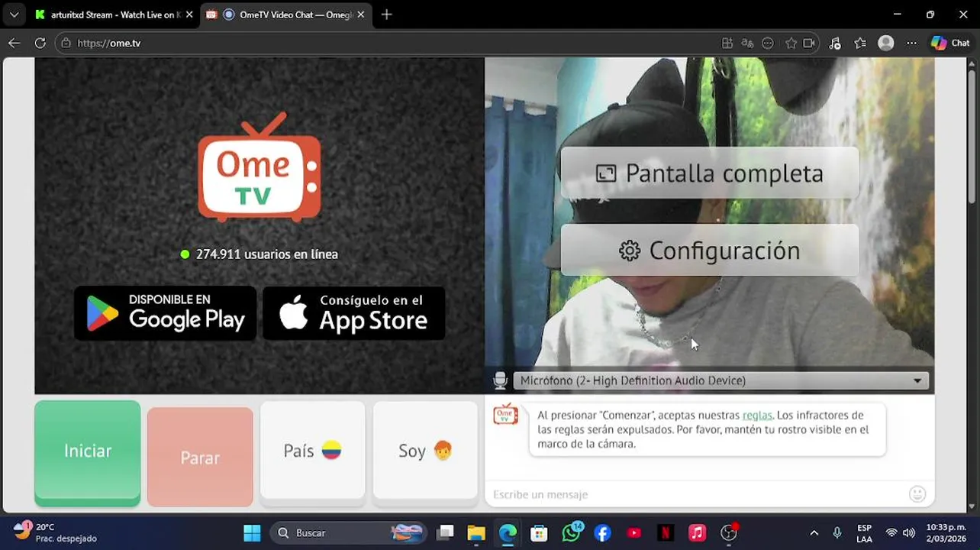The width and height of the screenshot is (980, 550).
Task: Open the tab search dropdown
Action: tap(14, 15)
